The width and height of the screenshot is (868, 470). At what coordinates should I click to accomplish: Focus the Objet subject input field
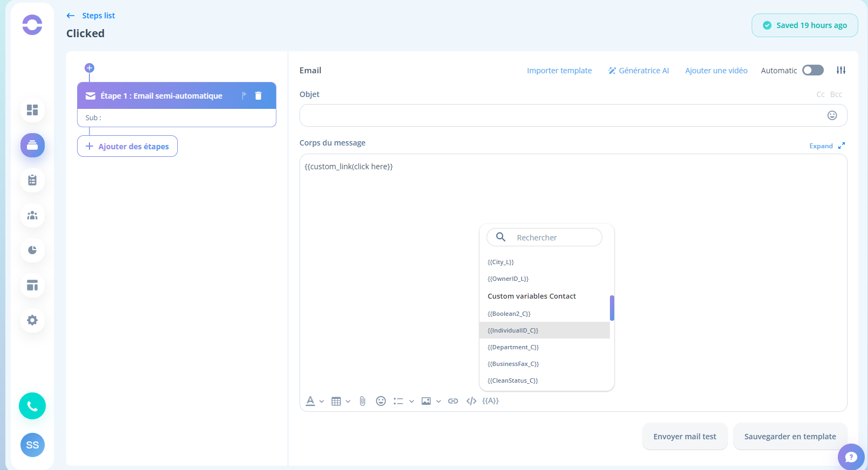coord(573,115)
